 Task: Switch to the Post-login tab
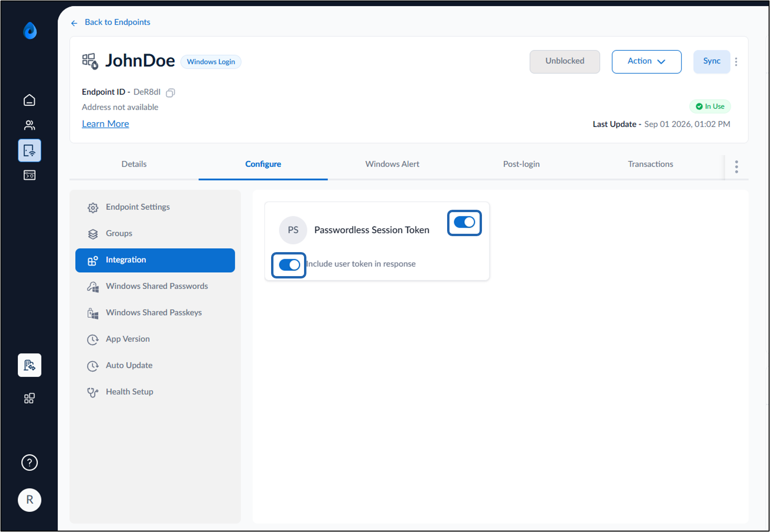[521, 164]
